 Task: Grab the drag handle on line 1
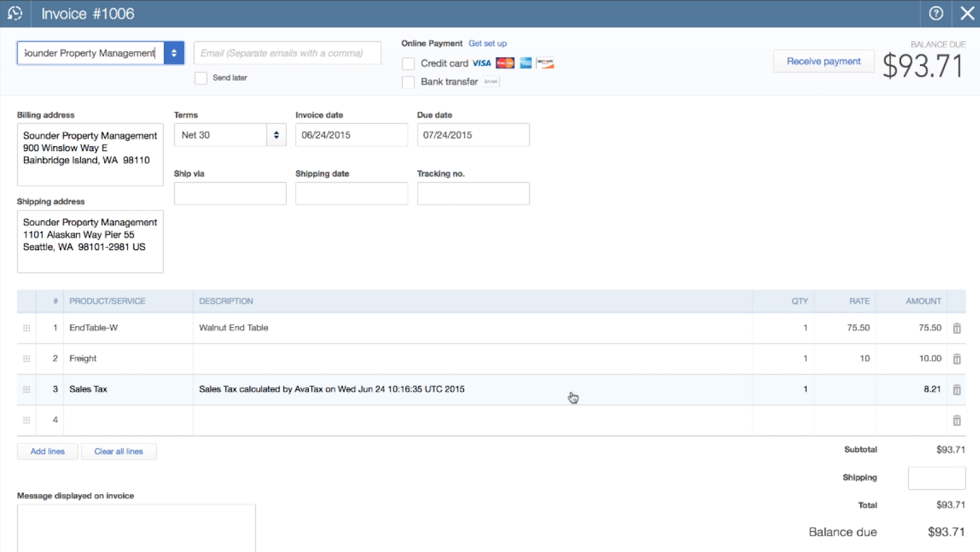coord(26,328)
